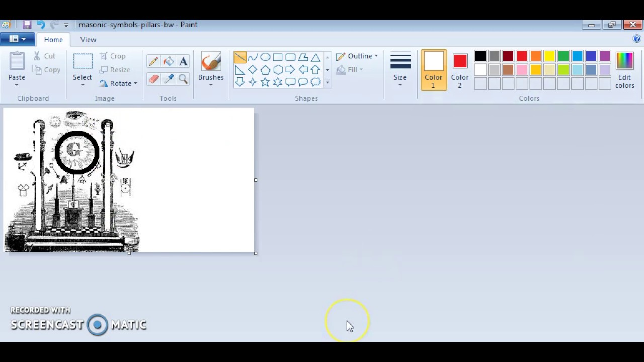The height and width of the screenshot is (362, 644).
Task: Click the letter G circle on the canvas
Action: [77, 152]
